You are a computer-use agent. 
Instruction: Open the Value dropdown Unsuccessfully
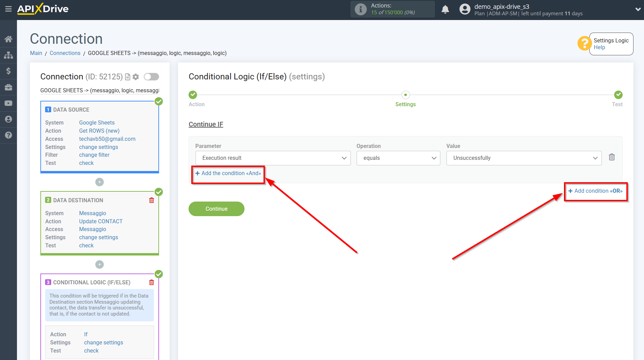(x=524, y=158)
